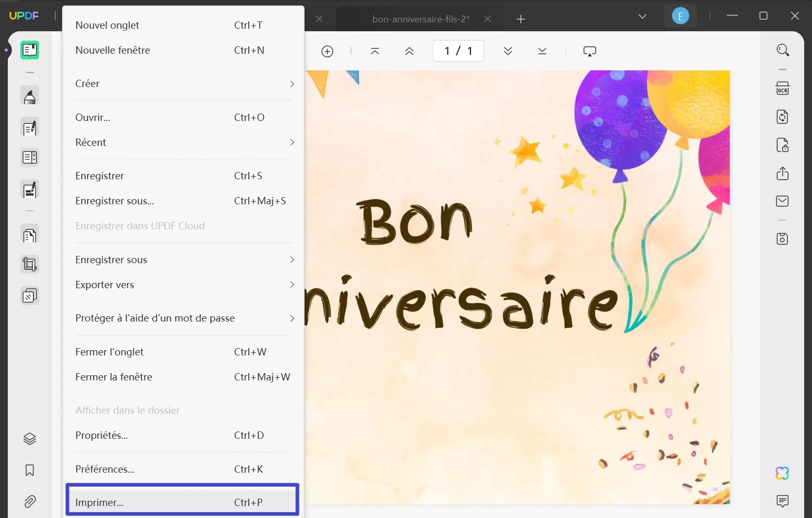Viewport: 812px width, 518px height.
Task: Open the Exporter vers submenu
Action: click(184, 285)
